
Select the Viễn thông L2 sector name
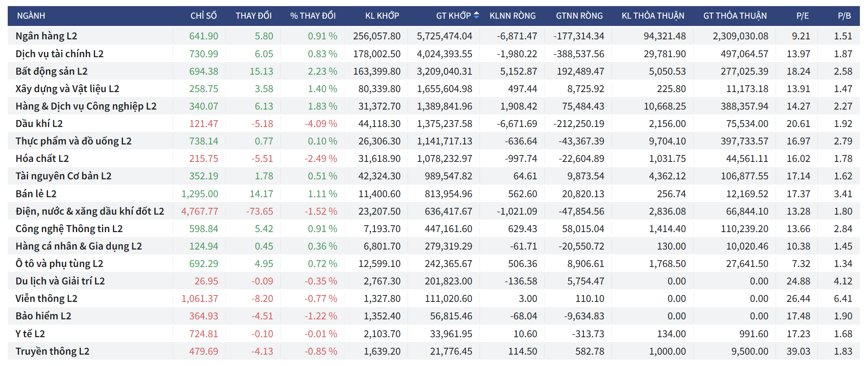46,299
